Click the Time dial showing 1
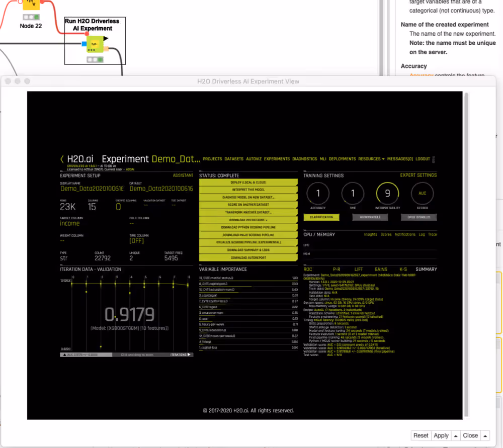 (x=353, y=194)
